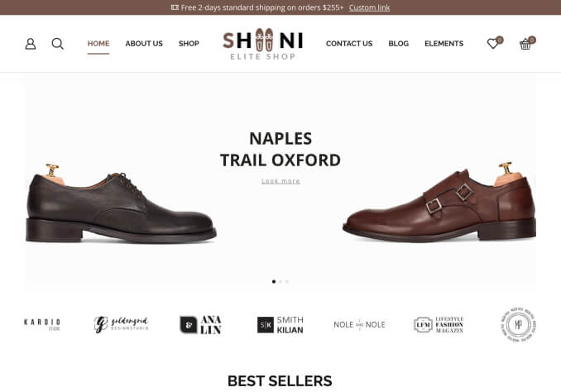Click the Look more link
Image resolution: width=561 pixels, height=392 pixels.
[280, 181]
